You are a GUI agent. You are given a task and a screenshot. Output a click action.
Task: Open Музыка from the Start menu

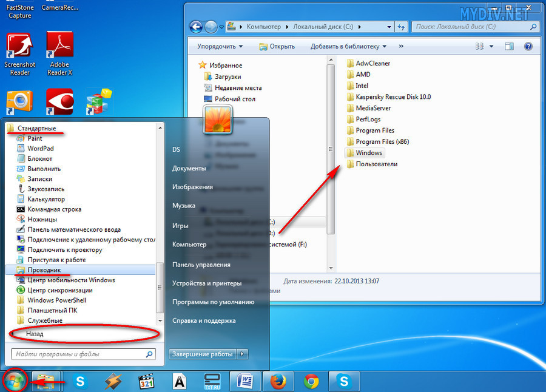click(183, 206)
